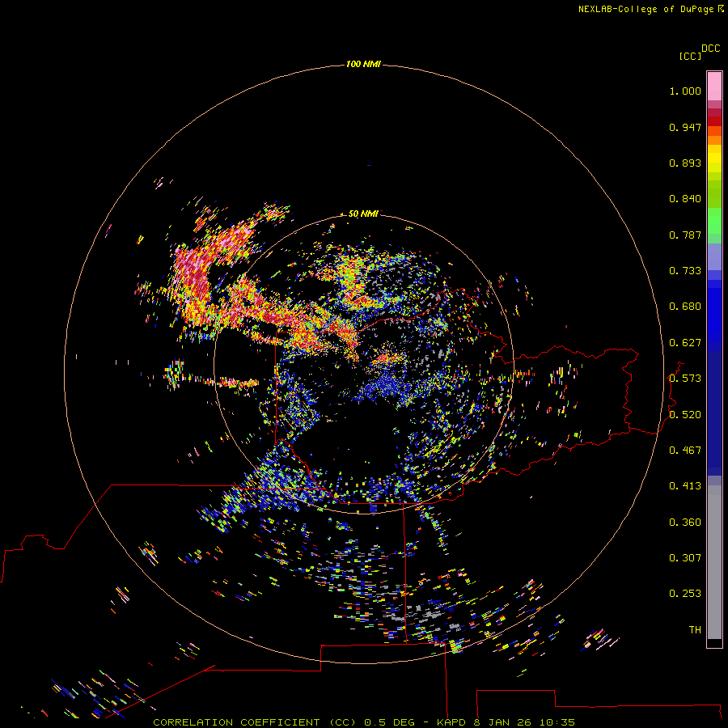Select the 0.360 legend value
Viewport: 728px width, 728px height.
point(685,523)
